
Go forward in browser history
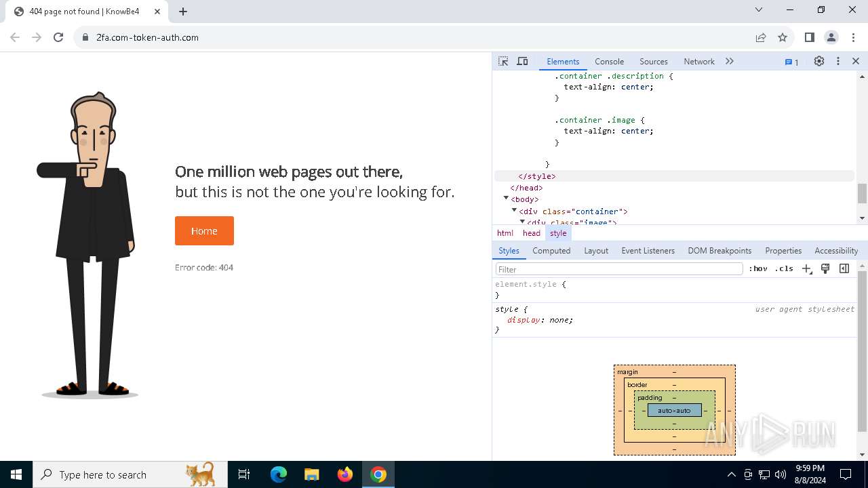pos(37,37)
